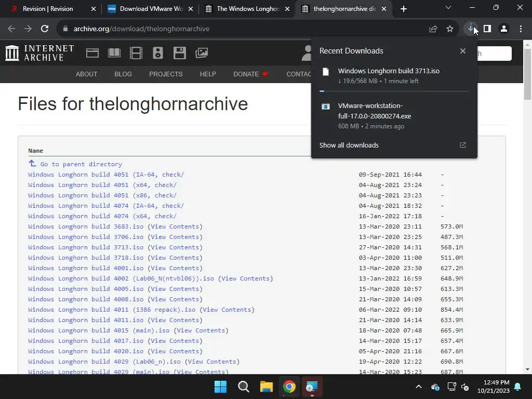532x399 pixels.
Task: Open File Explorer from taskbar
Action: 267,387
